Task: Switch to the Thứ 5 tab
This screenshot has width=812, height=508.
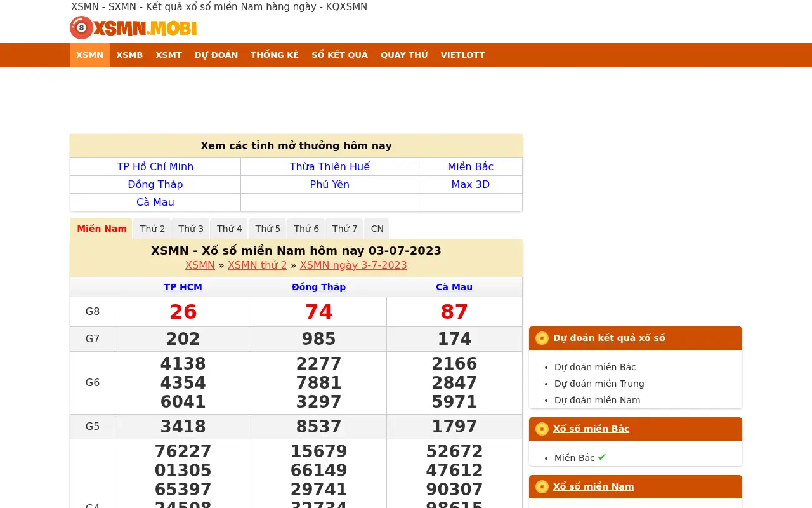Action: click(x=268, y=229)
